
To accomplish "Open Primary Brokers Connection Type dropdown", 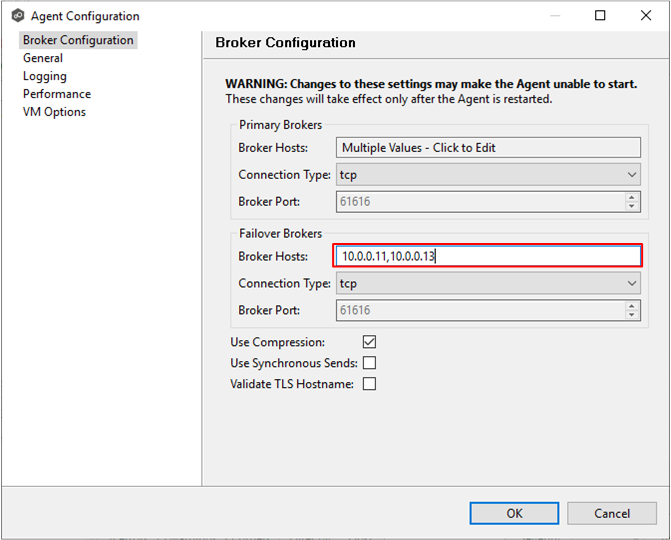I will [488, 175].
